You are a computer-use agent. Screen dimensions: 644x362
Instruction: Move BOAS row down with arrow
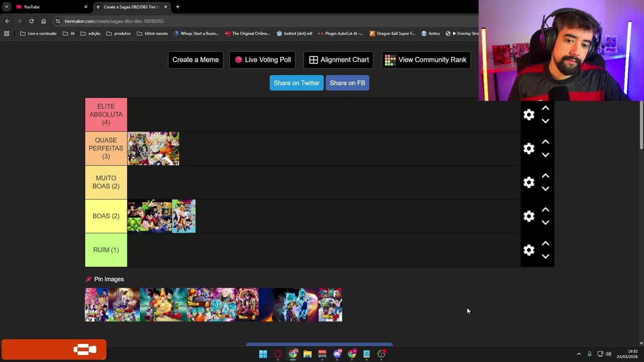coord(545,222)
